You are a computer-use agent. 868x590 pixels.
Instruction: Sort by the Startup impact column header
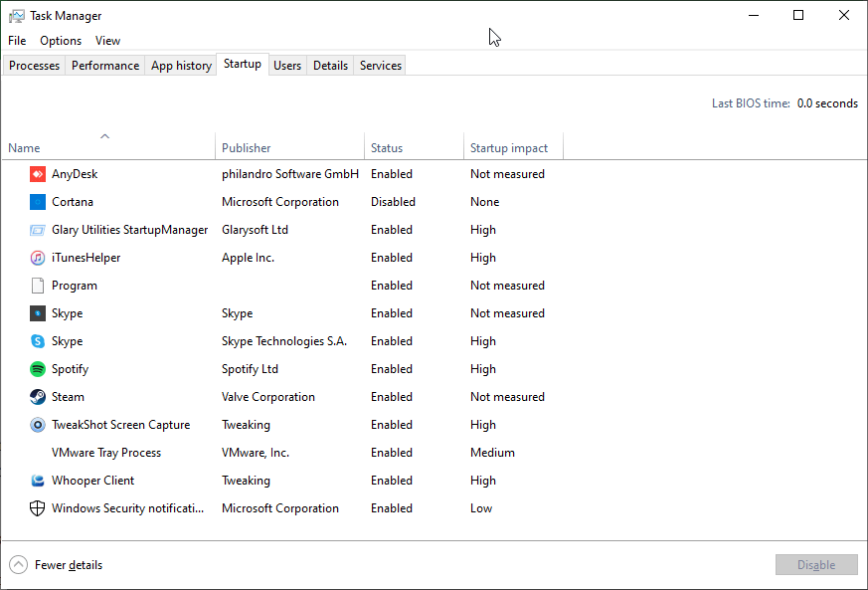click(513, 146)
